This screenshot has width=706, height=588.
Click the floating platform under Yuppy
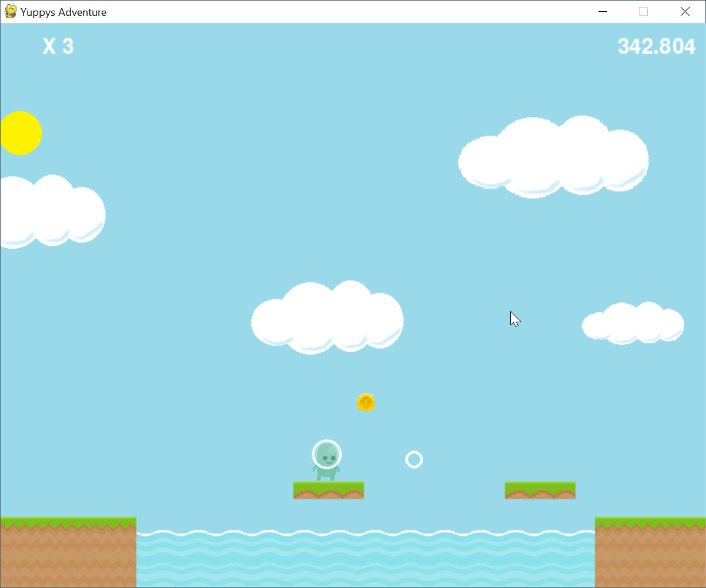pyautogui.click(x=328, y=490)
